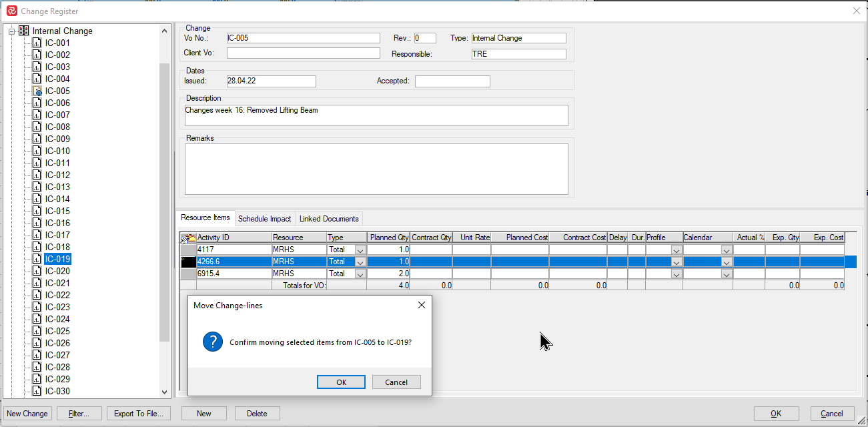
Task: Open Calendar dropdown for activity 4266.6
Action: [727, 262]
